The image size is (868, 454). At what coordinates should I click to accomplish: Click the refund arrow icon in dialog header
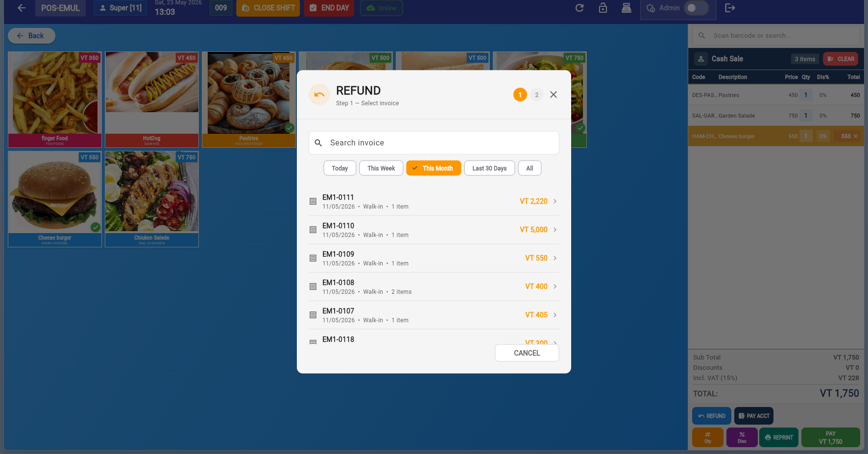pyautogui.click(x=319, y=95)
